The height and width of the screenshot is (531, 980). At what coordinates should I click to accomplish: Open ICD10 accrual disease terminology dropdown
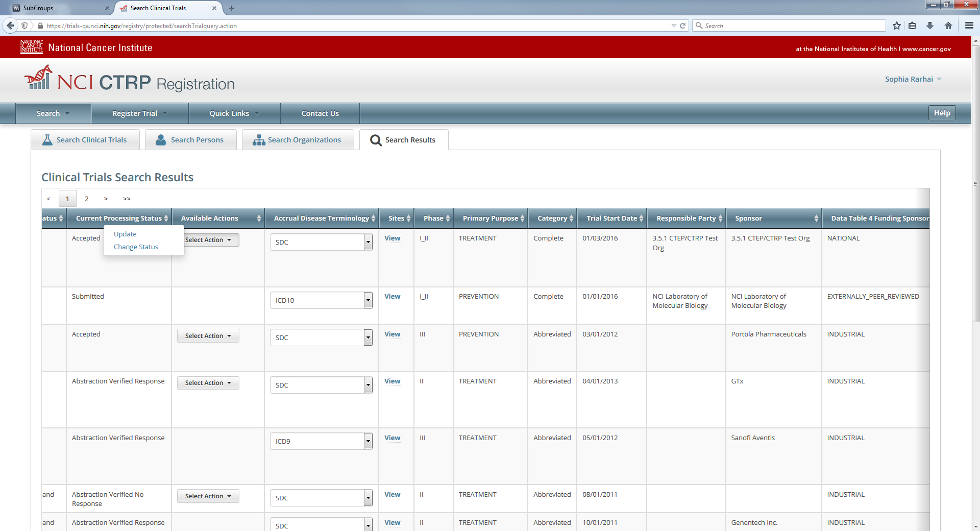click(x=368, y=300)
